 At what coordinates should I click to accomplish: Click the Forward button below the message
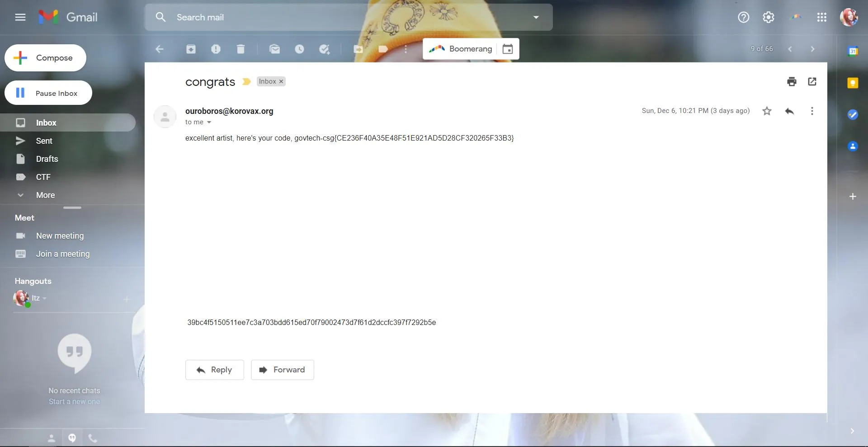pos(283,370)
